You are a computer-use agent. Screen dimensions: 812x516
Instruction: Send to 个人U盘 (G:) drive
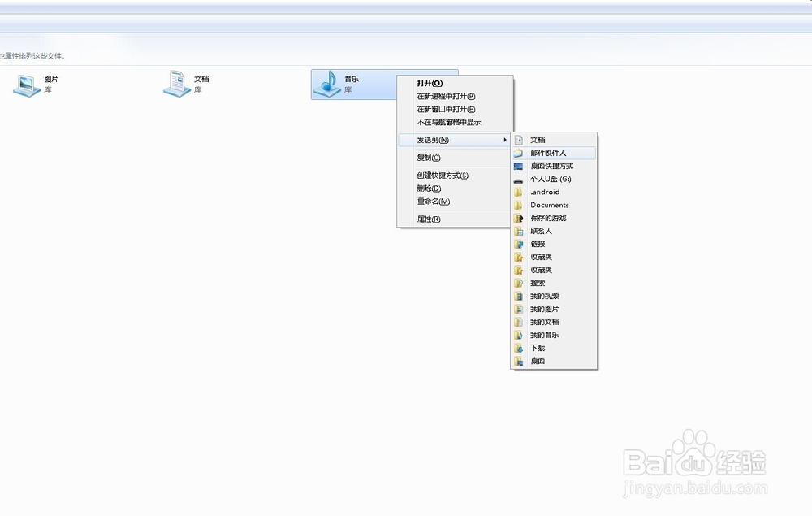click(554, 179)
